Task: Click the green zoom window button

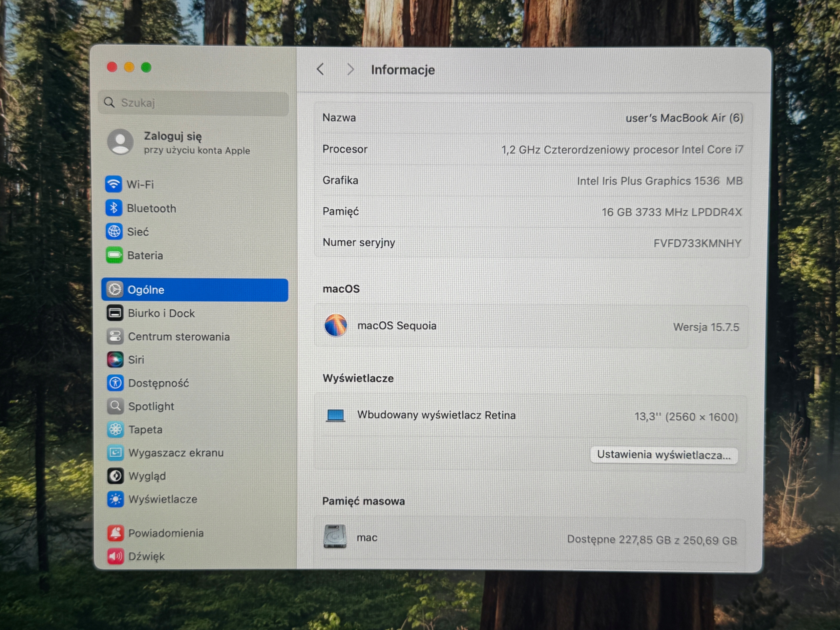Action: click(146, 67)
